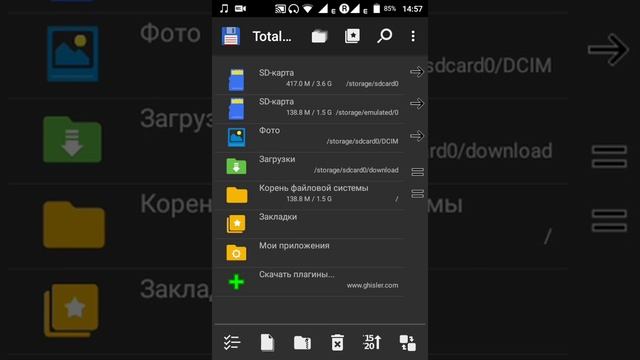This screenshot has height=360, width=640.
Task: Open Скачать плагины... link entry
Action: (x=310, y=282)
